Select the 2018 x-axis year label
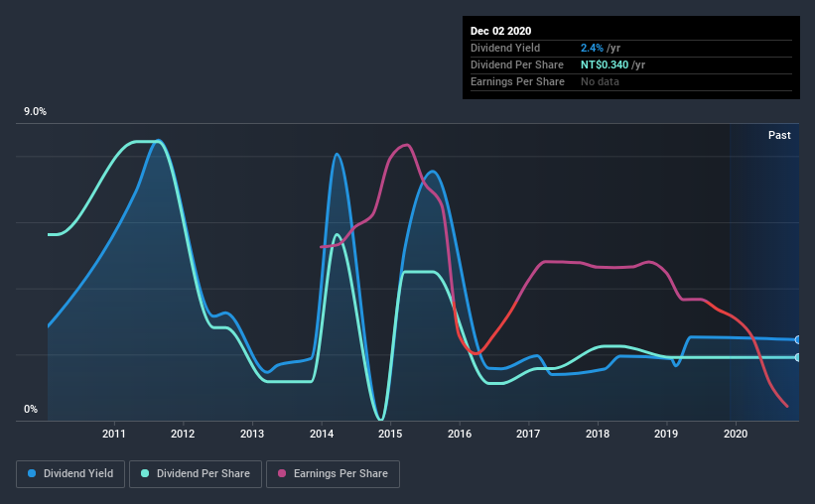The width and height of the screenshot is (815, 504). pyautogui.click(x=598, y=434)
